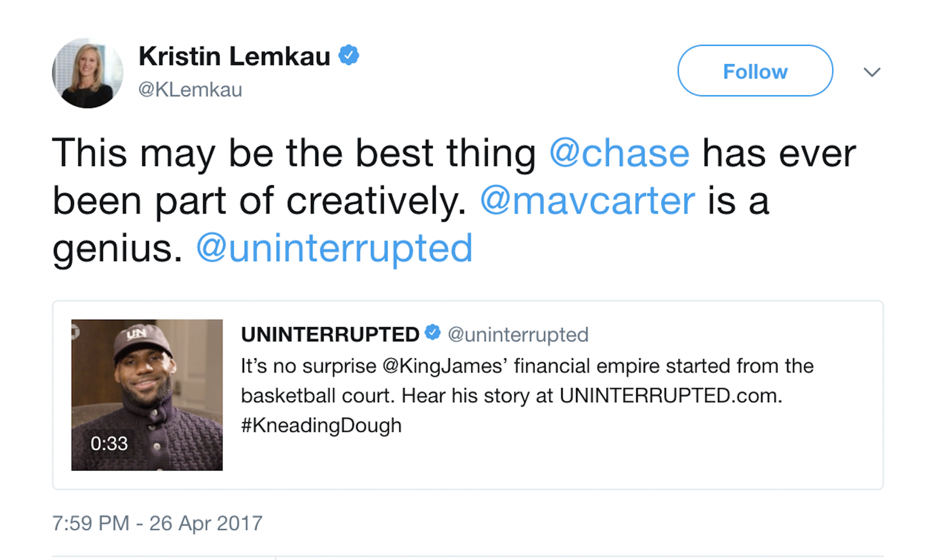This screenshot has height=560, width=939.
Task: Open Kristin Lemkau's profile photo
Action: click(87, 73)
